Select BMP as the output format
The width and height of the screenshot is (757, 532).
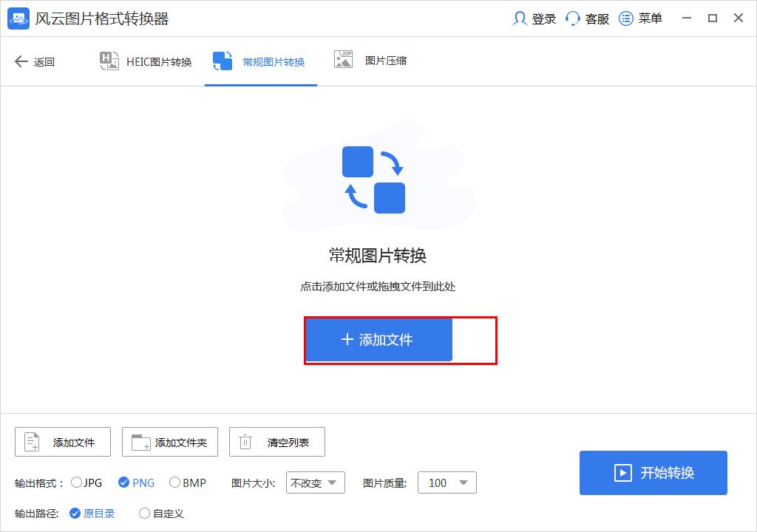tap(174, 482)
